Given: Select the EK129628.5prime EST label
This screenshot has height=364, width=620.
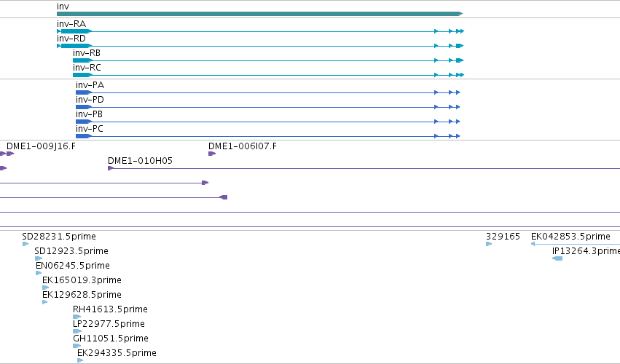Looking at the screenshot, I should pos(82,295).
